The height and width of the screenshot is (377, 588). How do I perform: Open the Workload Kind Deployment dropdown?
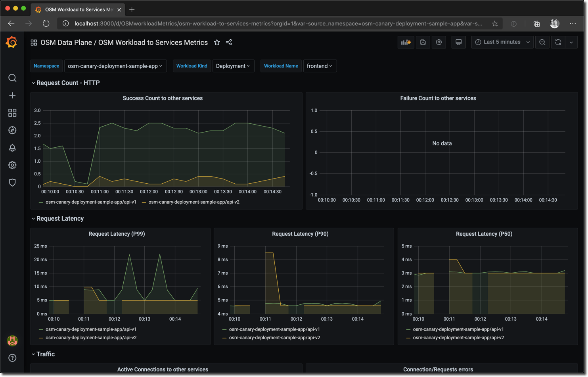pos(233,66)
